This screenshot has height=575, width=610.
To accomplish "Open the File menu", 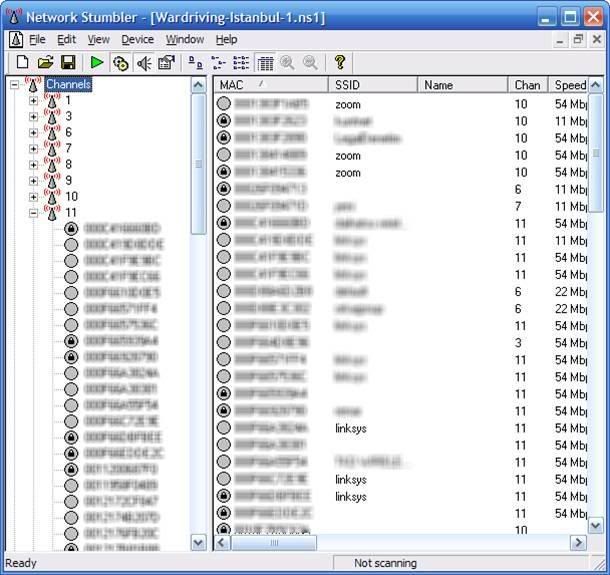I will click(x=37, y=39).
